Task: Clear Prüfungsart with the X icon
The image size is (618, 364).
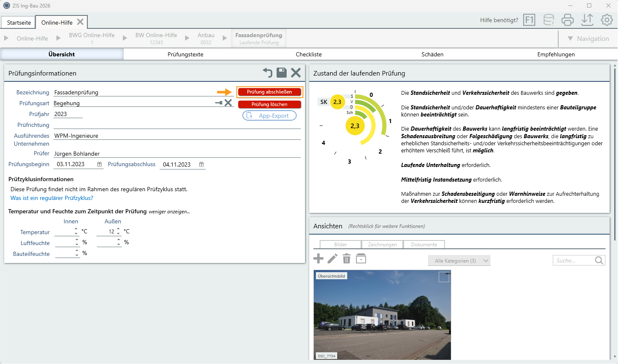Action: click(x=228, y=103)
